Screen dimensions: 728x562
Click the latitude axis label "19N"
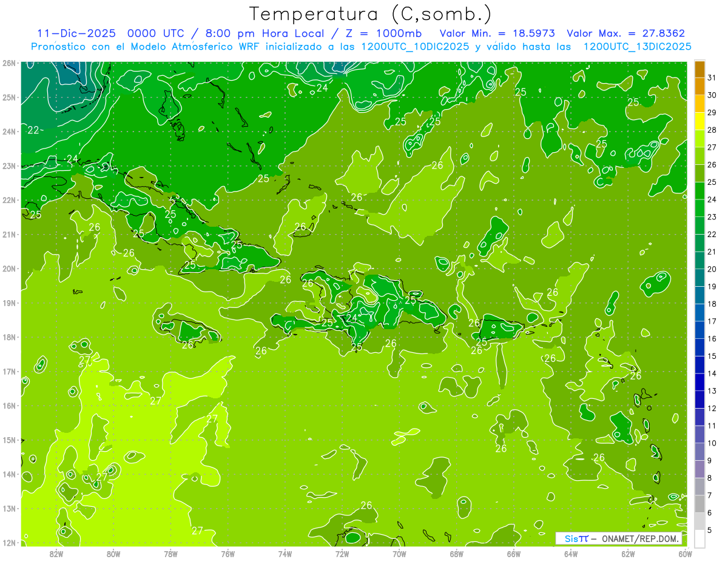pyautogui.click(x=9, y=303)
